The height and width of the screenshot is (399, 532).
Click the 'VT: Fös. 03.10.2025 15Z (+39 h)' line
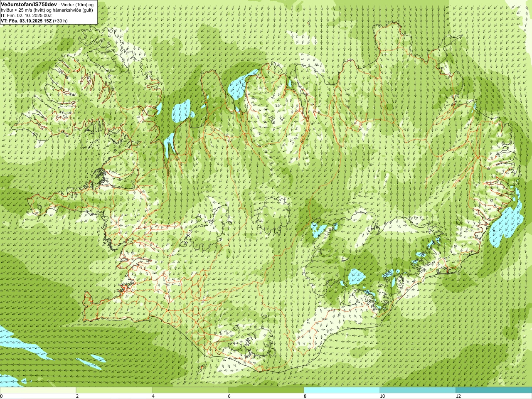34,21
